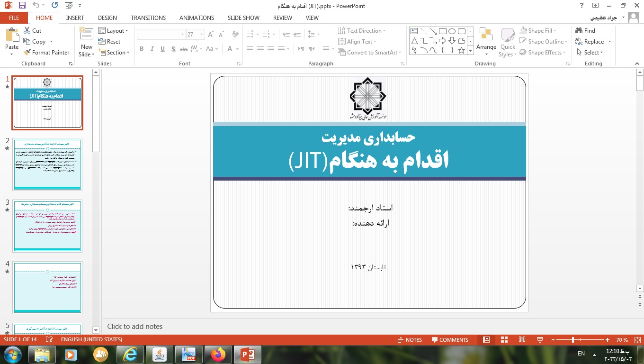Open the REVIEW ribbon tab
The height and width of the screenshot is (364, 644).
click(282, 18)
